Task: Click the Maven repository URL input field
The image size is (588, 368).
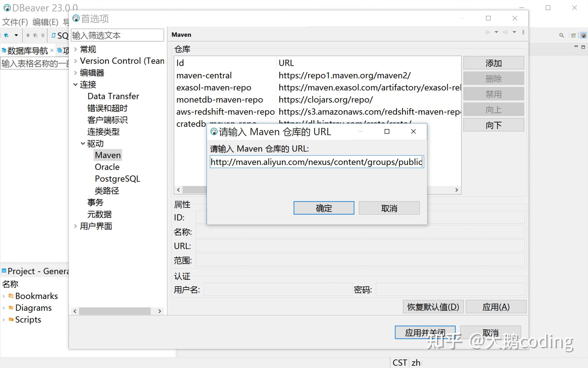Action: (316, 162)
